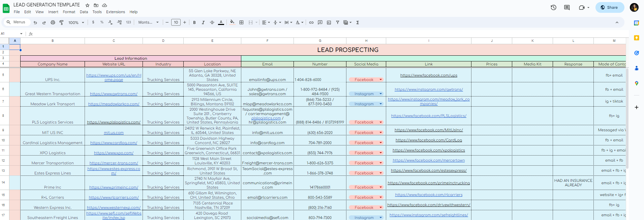The image size is (644, 220).
Task: Open the functions sigma menu
Action: [x=358, y=23]
